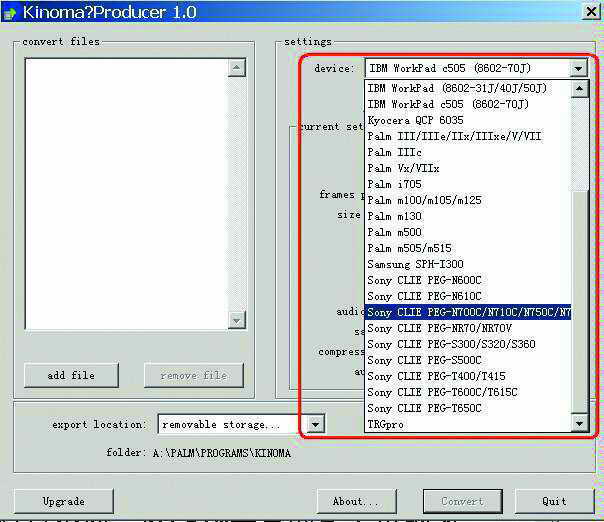This screenshot has height=522, width=604.
Task: Click the convert files list scroll-down arrow
Action: [x=236, y=320]
